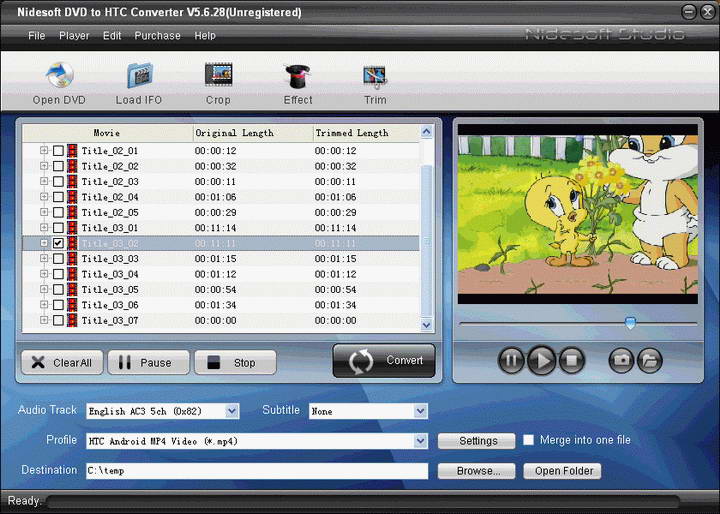Sort by Original Length column header
The width and height of the screenshot is (720, 514).
(x=253, y=133)
